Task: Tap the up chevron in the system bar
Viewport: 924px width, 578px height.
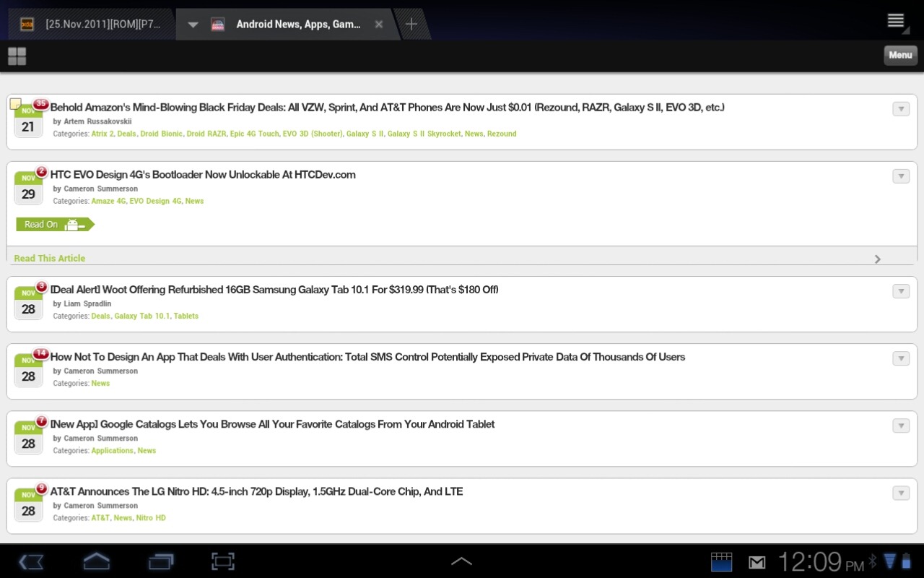Action: click(x=461, y=561)
